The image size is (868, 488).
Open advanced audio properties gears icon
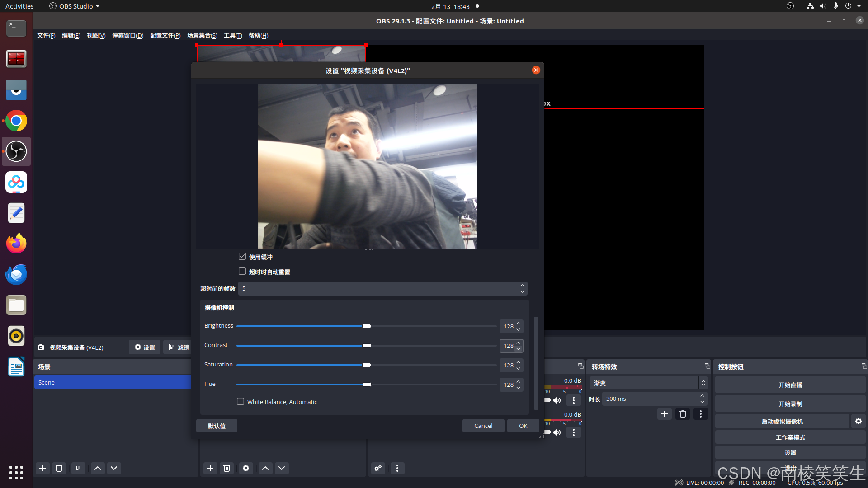tap(378, 468)
